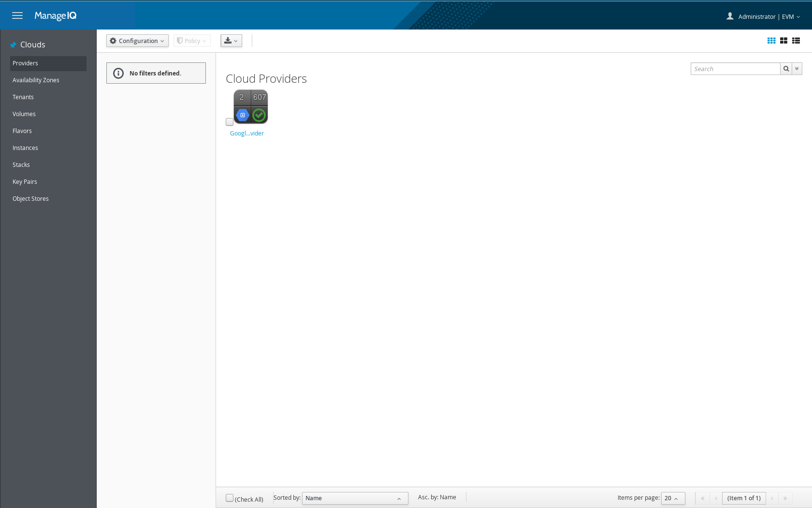Open Flavors section

(x=48, y=131)
